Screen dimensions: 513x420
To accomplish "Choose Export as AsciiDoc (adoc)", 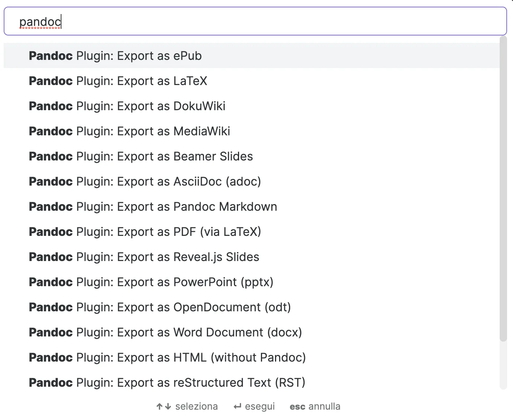I will coord(145,182).
